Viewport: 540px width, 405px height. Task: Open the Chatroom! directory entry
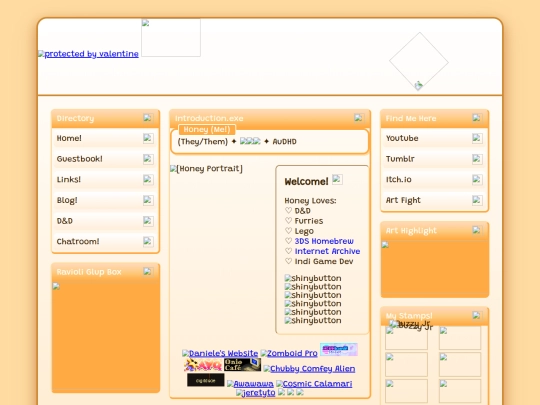105,241
